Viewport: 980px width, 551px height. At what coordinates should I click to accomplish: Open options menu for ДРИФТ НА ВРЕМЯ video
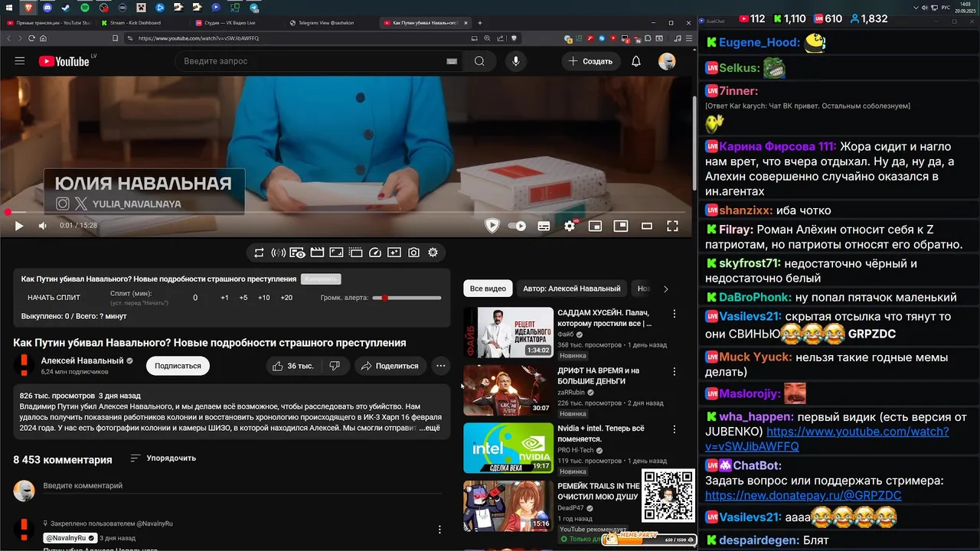675,372
